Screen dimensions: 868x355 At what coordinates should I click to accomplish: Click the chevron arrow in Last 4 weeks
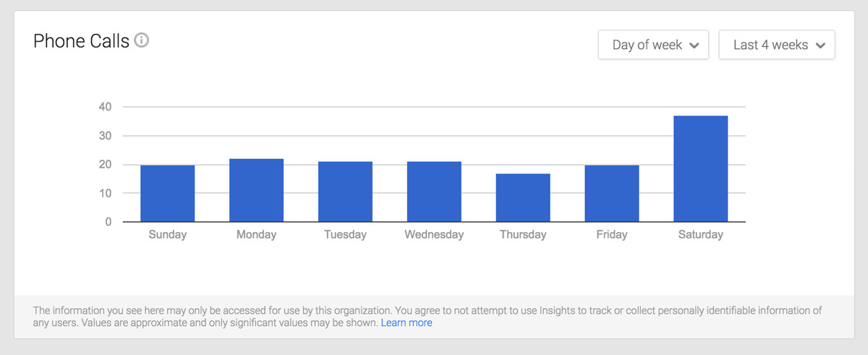820,46
